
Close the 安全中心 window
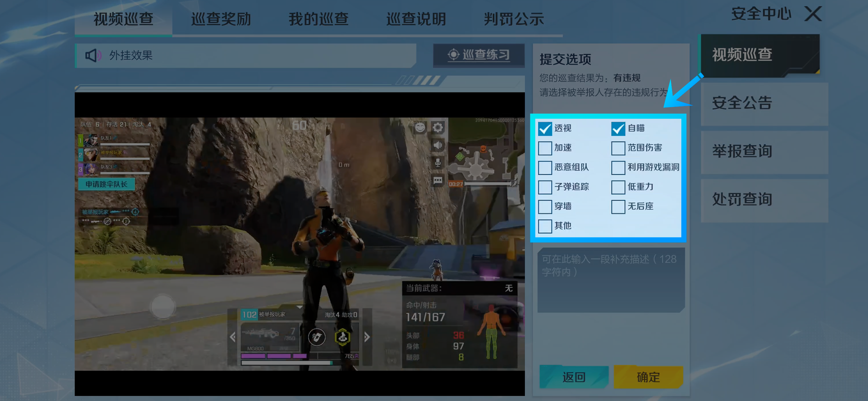[813, 14]
